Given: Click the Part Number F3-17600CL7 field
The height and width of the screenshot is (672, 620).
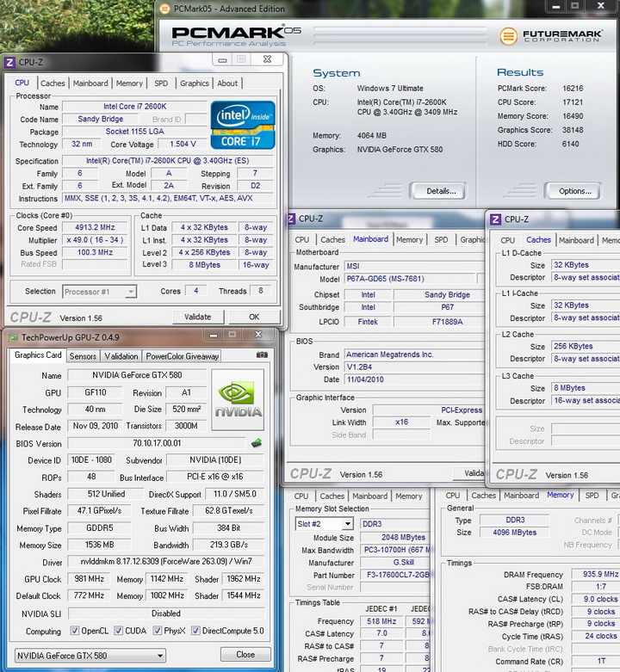Looking at the screenshot, I should pyautogui.click(x=395, y=575).
